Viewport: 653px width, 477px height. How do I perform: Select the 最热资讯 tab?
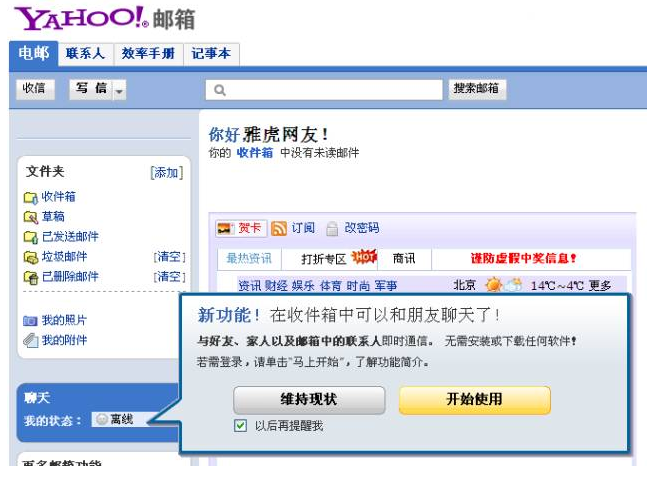tap(249, 259)
